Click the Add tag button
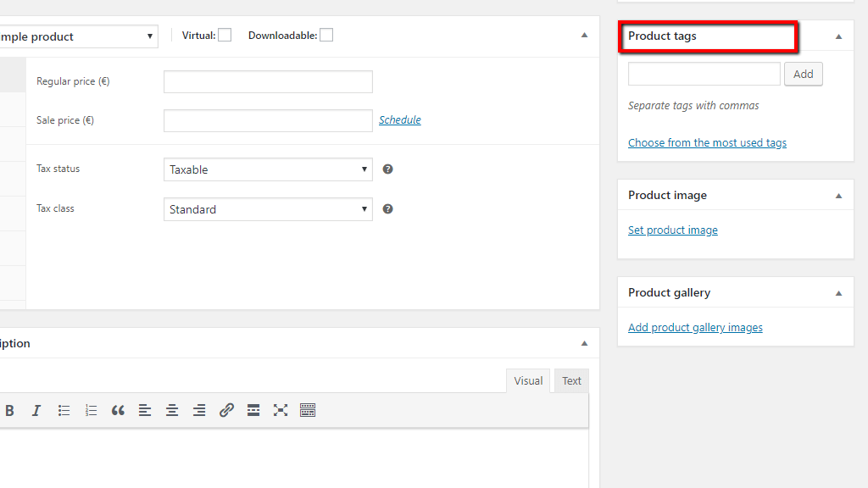The image size is (868, 488). pyautogui.click(x=804, y=75)
